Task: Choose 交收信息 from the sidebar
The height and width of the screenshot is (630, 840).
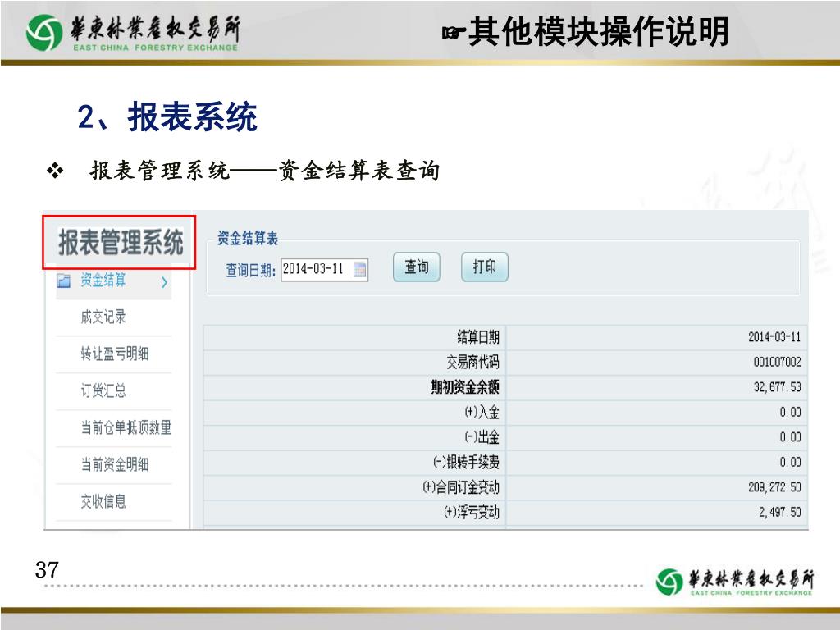Action: tap(103, 501)
